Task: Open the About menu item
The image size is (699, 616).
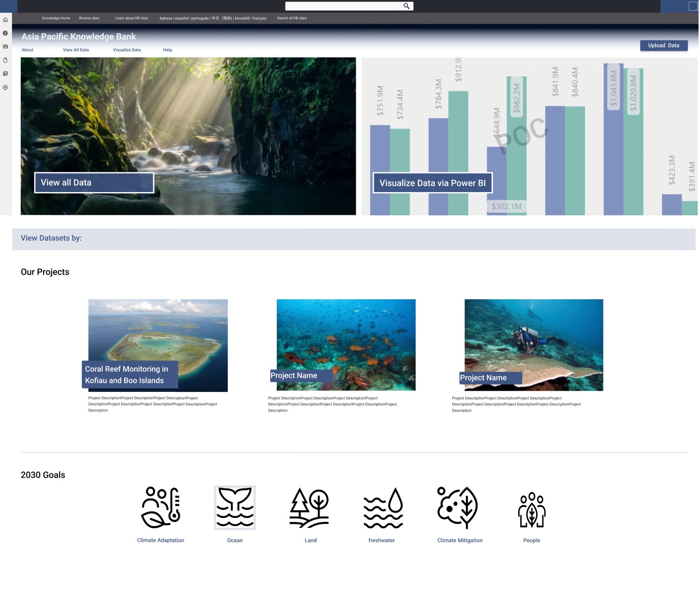Action: point(27,50)
